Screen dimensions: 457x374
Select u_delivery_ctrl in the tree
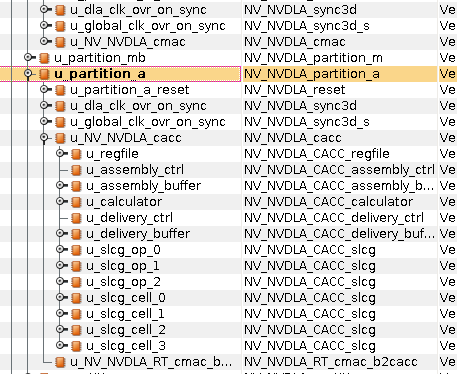129,218
